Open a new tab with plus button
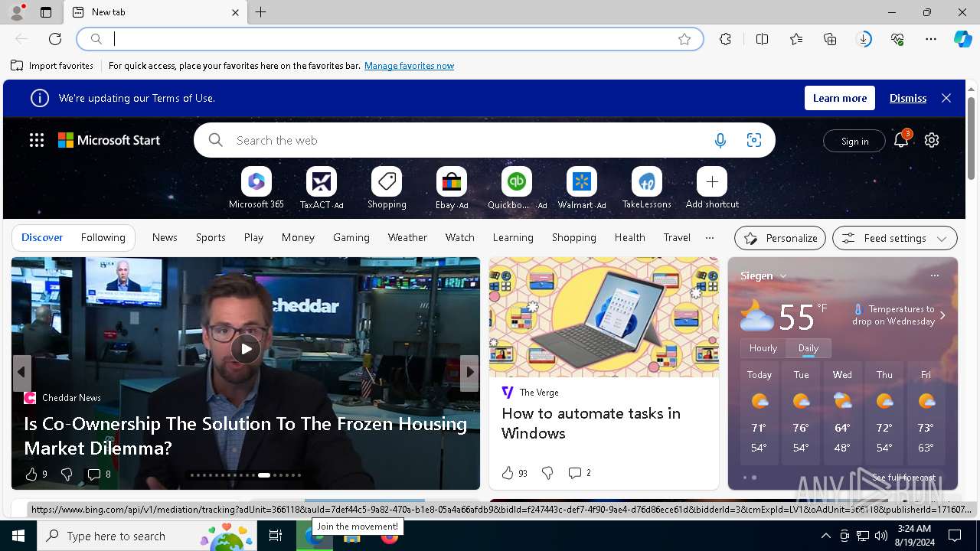The width and height of the screenshot is (980, 551). 261,12
